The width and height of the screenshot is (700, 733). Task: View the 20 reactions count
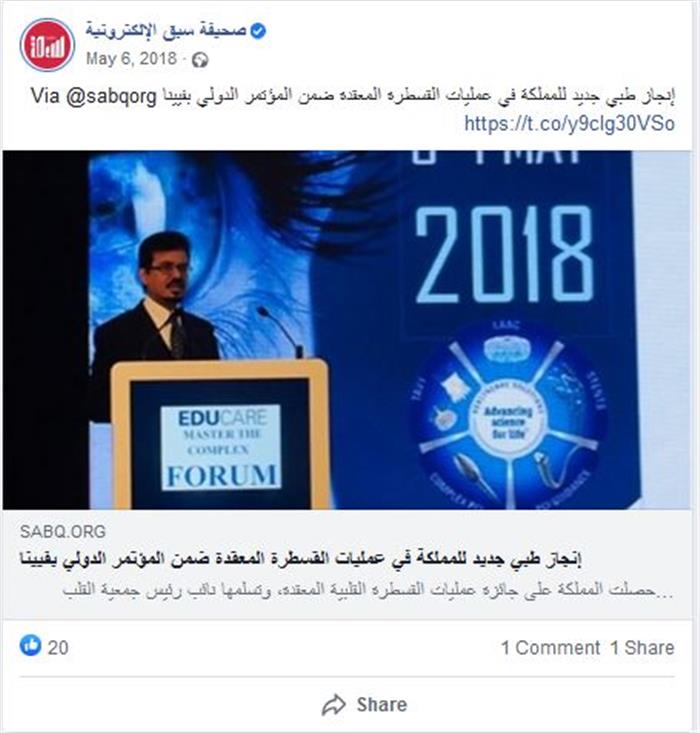pos(58,648)
